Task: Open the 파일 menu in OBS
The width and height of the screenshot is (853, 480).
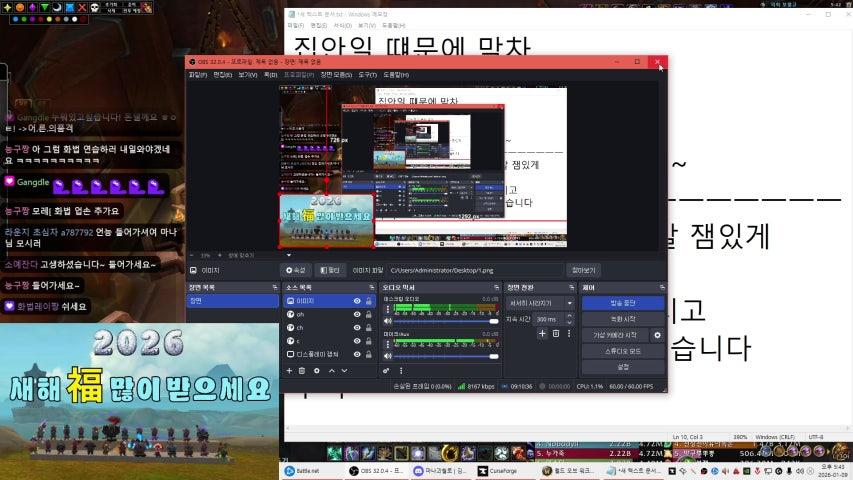Action: [x=197, y=74]
